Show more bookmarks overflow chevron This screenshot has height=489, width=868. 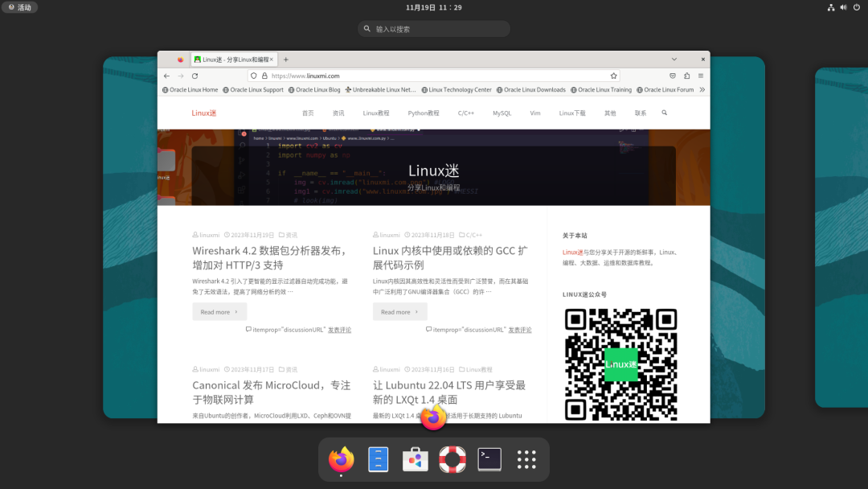click(702, 90)
